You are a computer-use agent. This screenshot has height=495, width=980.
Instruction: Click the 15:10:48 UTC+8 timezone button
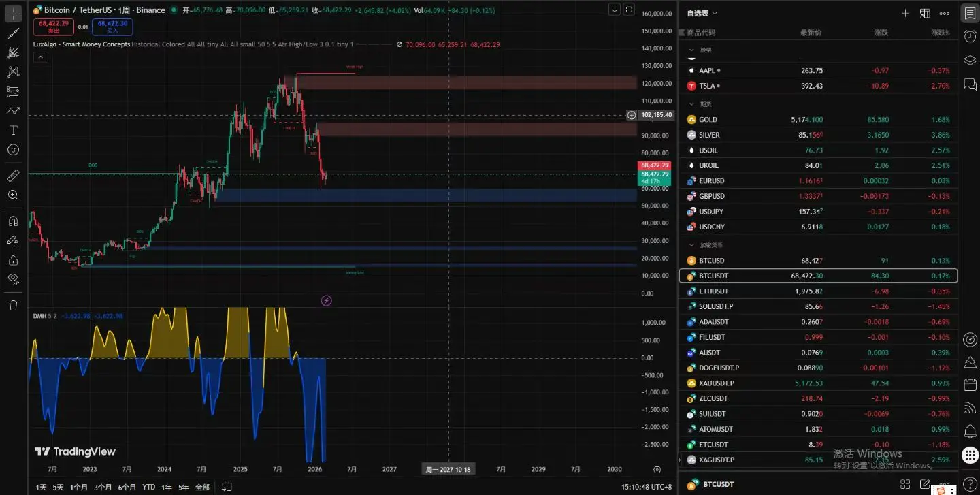[x=646, y=487]
